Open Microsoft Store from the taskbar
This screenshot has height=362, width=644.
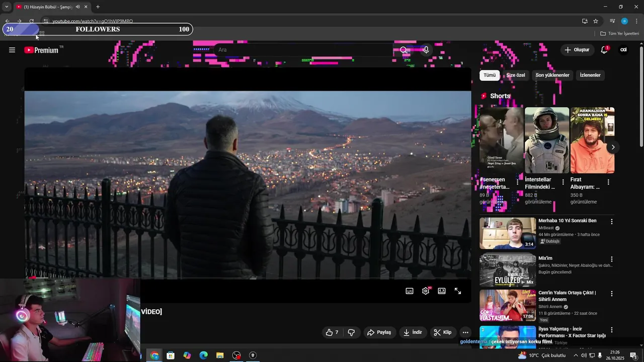[x=171, y=355]
